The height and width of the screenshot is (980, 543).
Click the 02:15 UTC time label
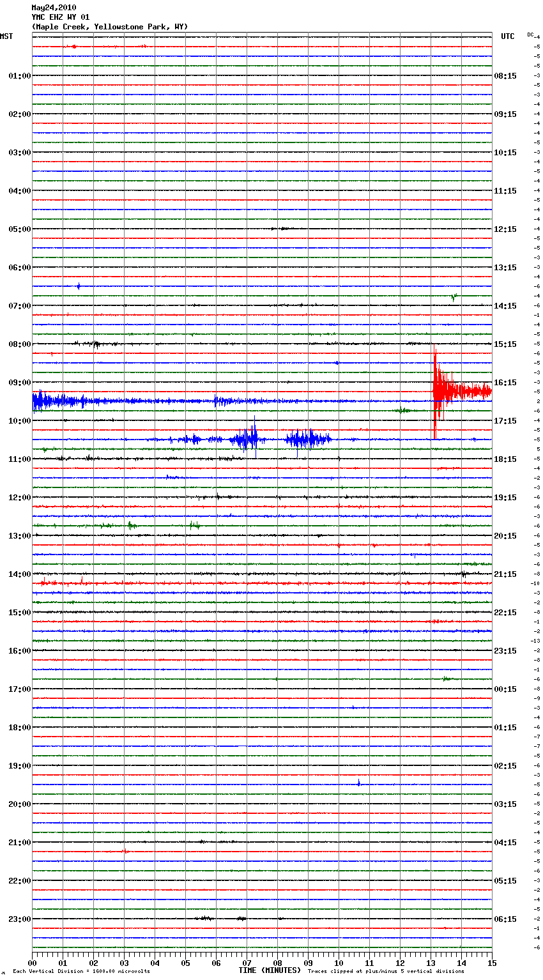click(x=505, y=766)
